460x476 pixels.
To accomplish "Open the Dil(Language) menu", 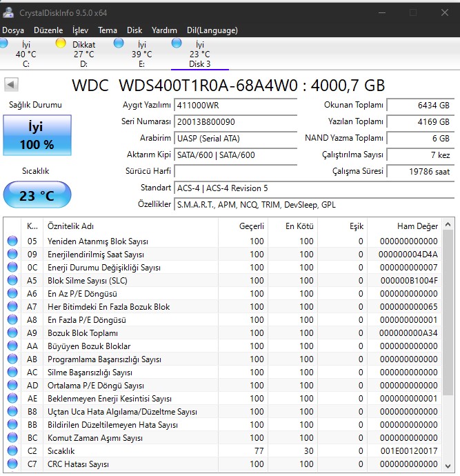I will click(x=212, y=30).
